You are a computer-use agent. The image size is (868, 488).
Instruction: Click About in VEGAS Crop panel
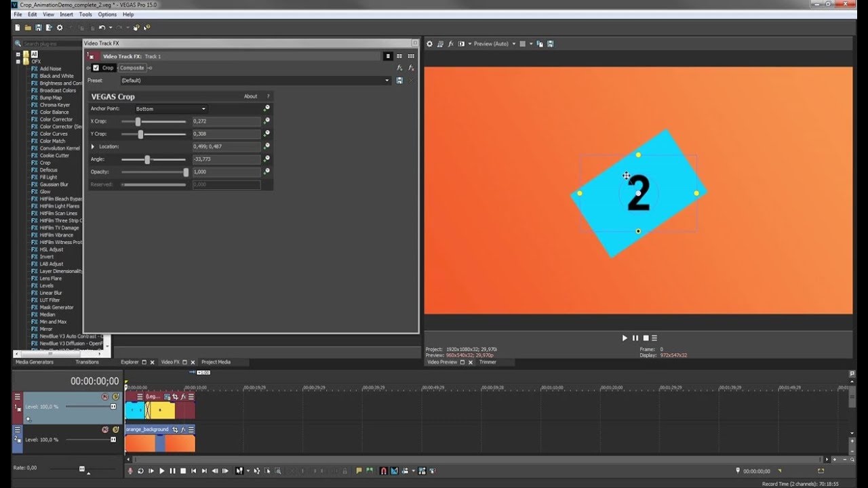pyautogui.click(x=250, y=96)
